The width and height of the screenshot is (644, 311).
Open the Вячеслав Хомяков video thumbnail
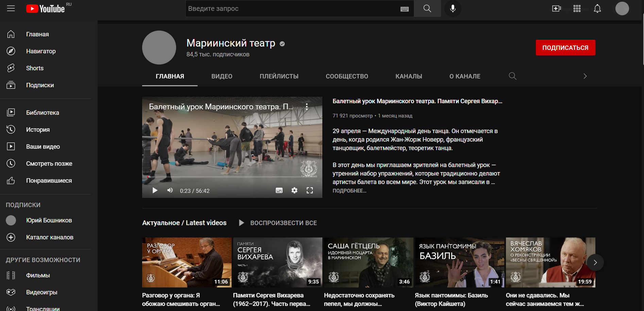coord(550,262)
